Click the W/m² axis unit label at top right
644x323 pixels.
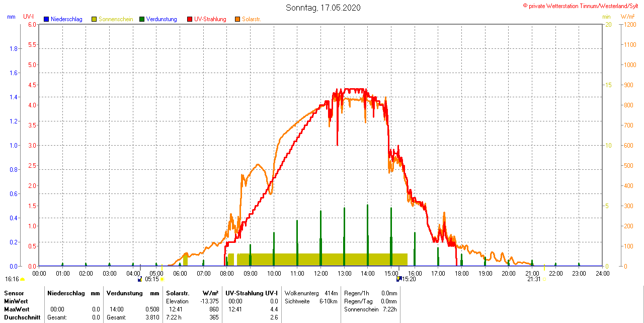coord(628,17)
